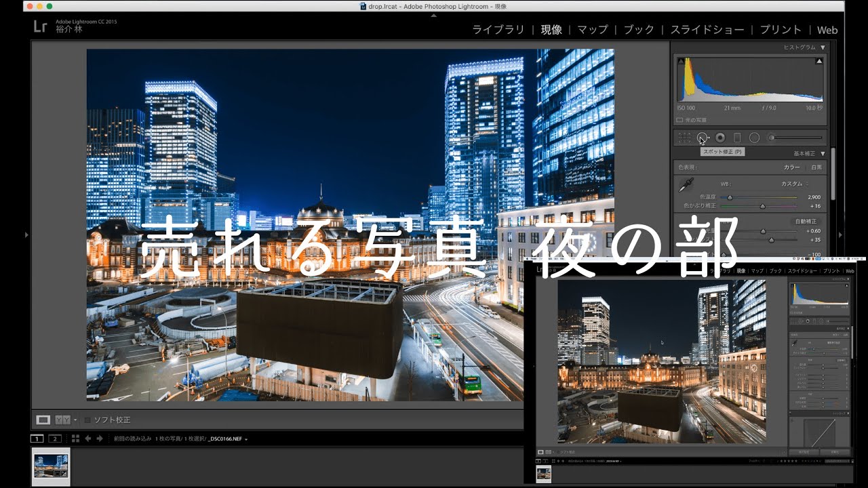Open the プリント module

tap(781, 30)
